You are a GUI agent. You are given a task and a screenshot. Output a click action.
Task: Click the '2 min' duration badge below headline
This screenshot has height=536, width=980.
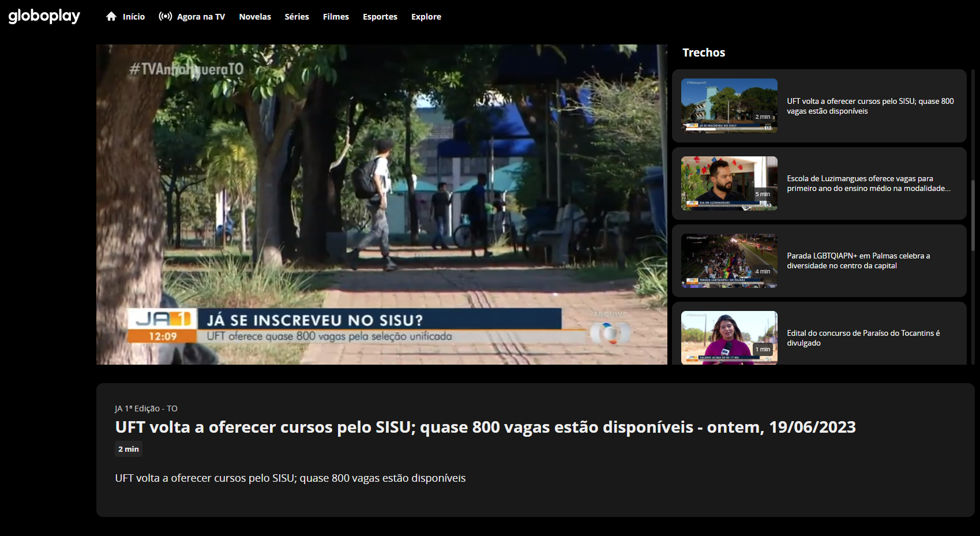129,449
